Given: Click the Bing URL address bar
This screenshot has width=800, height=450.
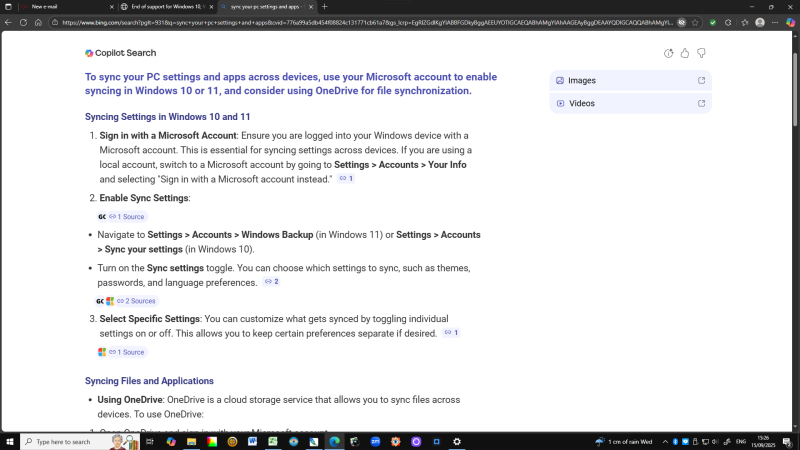Looking at the screenshot, I should point(360,21).
